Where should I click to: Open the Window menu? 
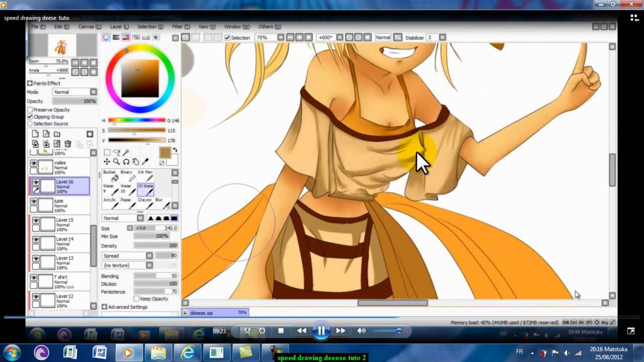[236, 27]
